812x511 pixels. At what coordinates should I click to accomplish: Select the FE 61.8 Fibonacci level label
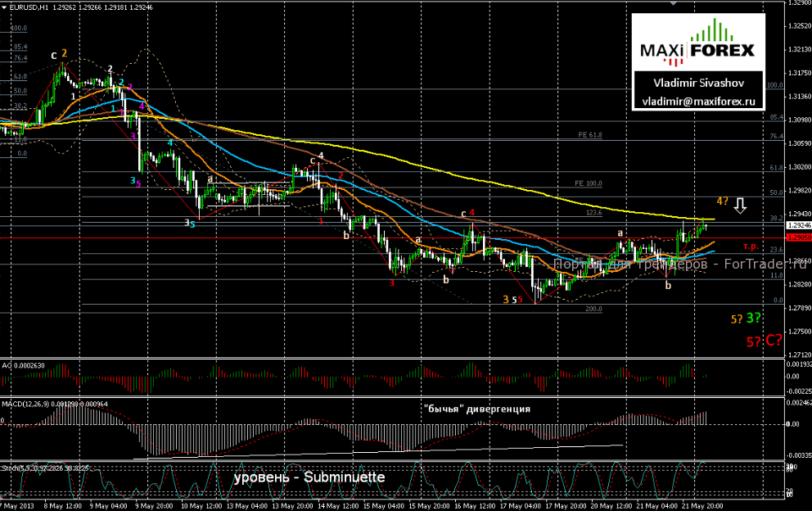tap(589, 135)
